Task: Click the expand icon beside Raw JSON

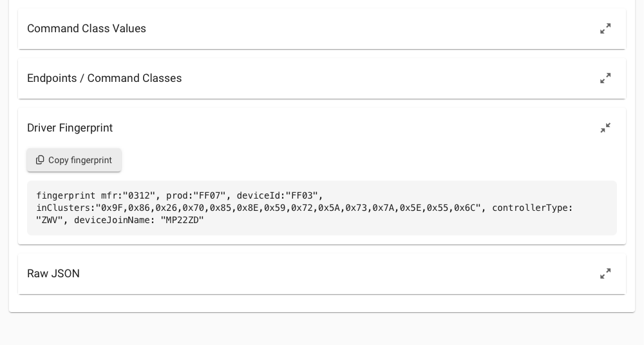Action: (x=605, y=273)
